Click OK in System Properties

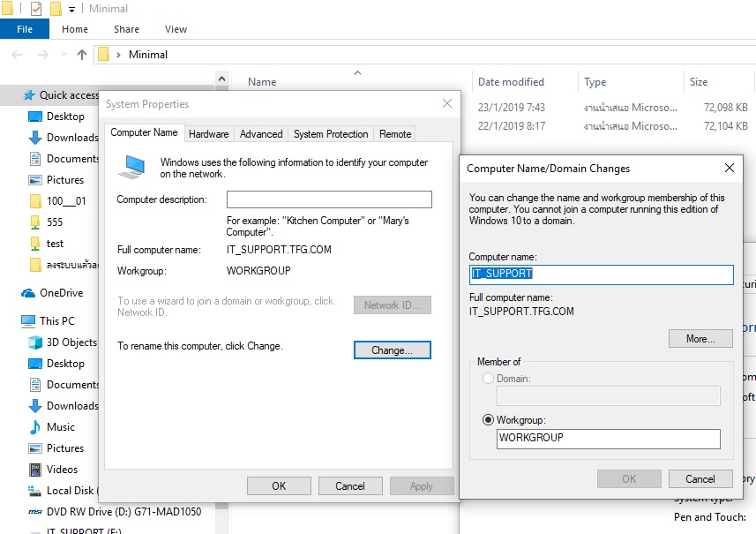[x=279, y=485]
